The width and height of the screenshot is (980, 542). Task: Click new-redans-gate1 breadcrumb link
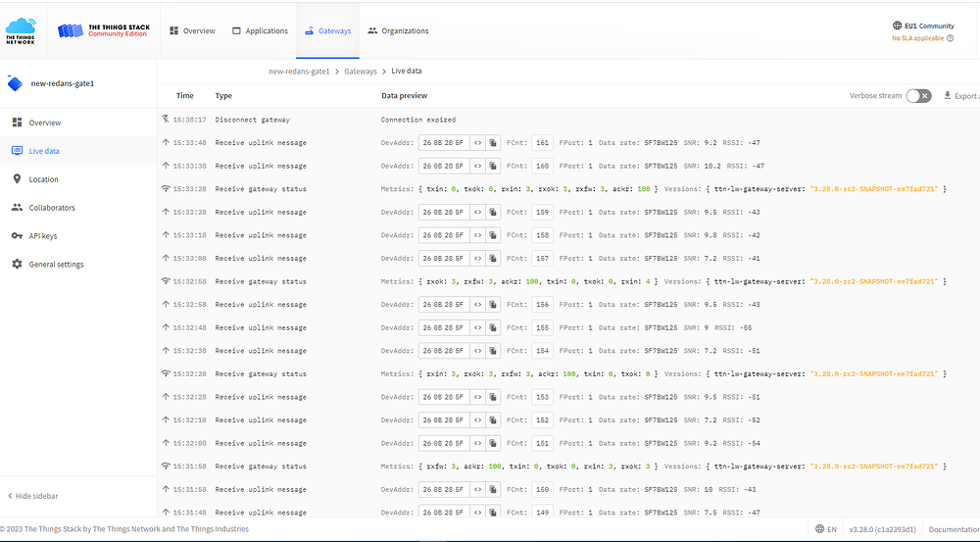point(299,72)
